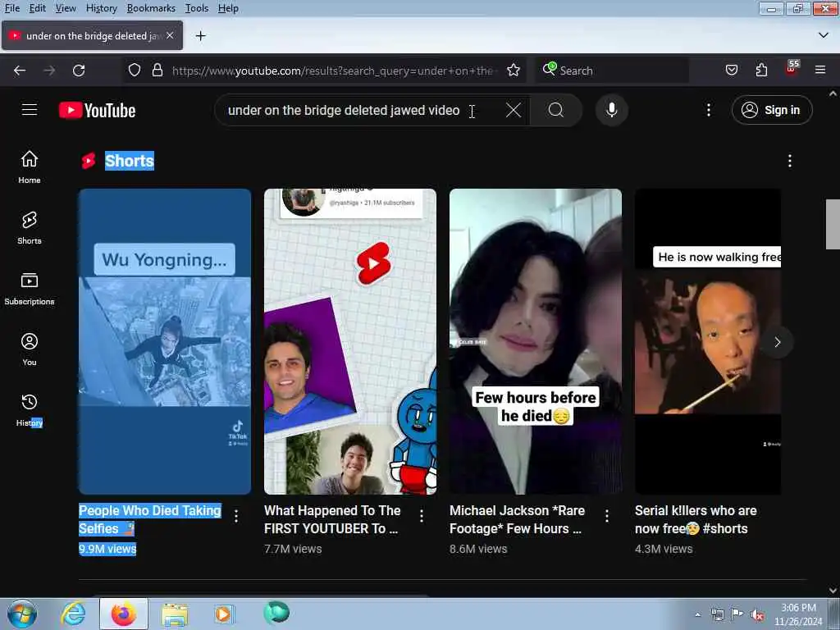Open Firefox application hamburger menu
The height and width of the screenshot is (630, 840).
(820, 71)
